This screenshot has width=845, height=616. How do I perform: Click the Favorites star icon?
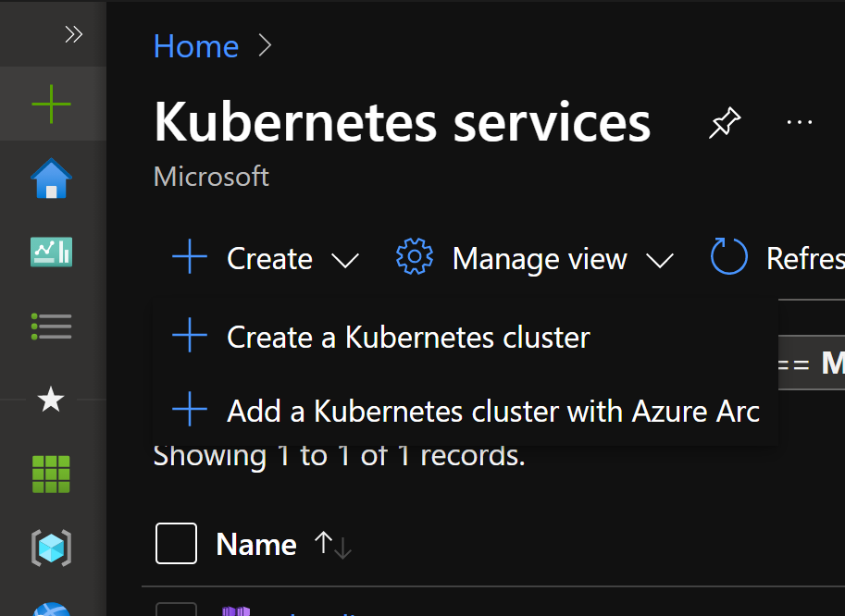point(51,400)
